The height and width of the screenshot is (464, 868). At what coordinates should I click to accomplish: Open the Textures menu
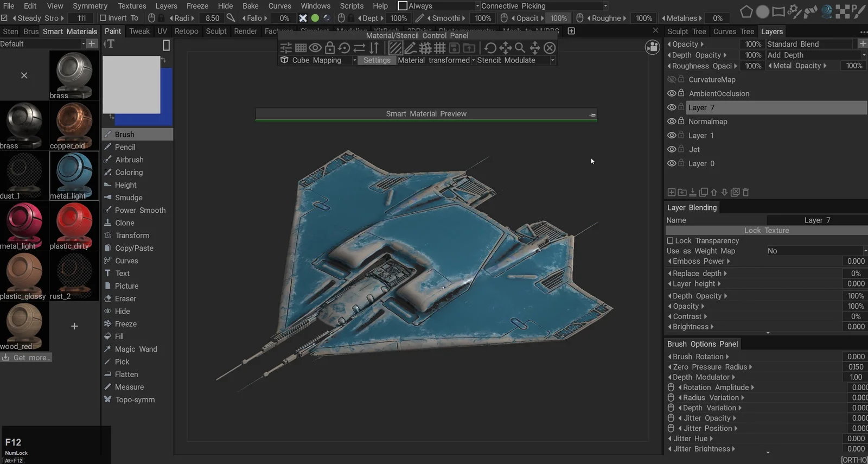(132, 6)
